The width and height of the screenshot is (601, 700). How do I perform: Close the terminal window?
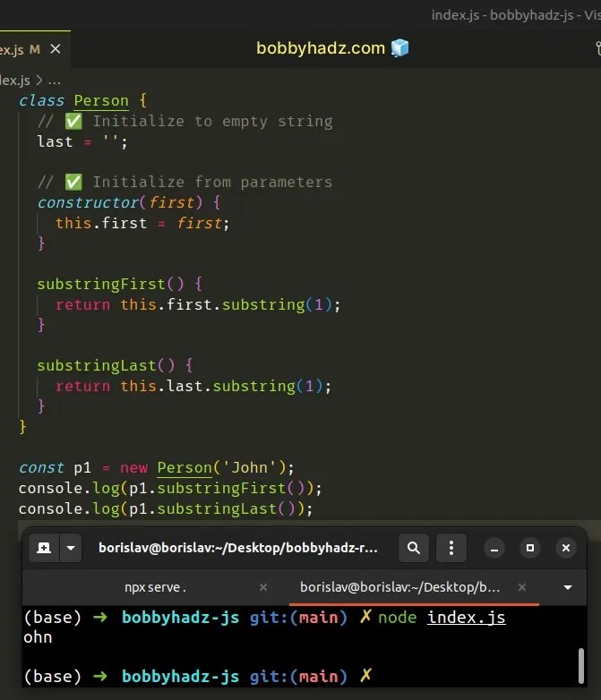[x=566, y=548]
